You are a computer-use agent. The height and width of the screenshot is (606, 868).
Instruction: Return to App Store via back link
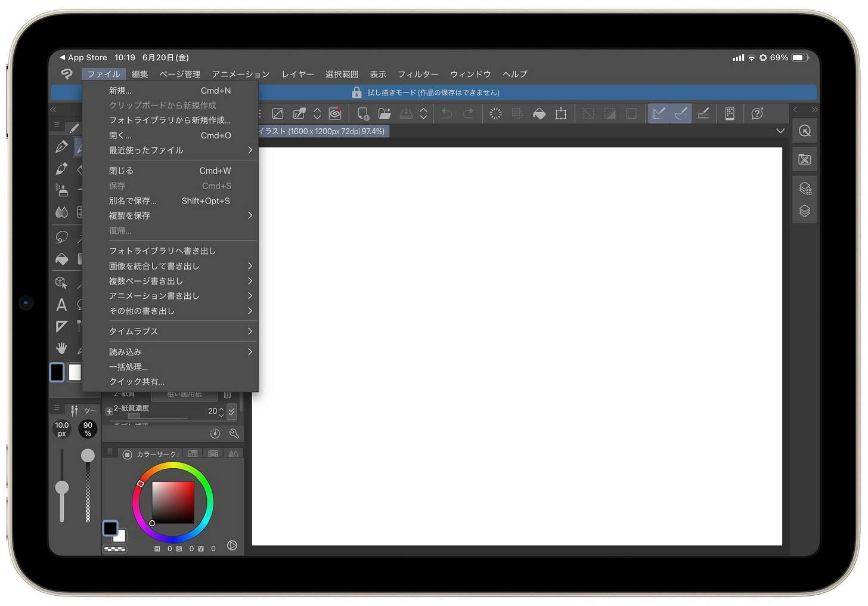[83, 57]
